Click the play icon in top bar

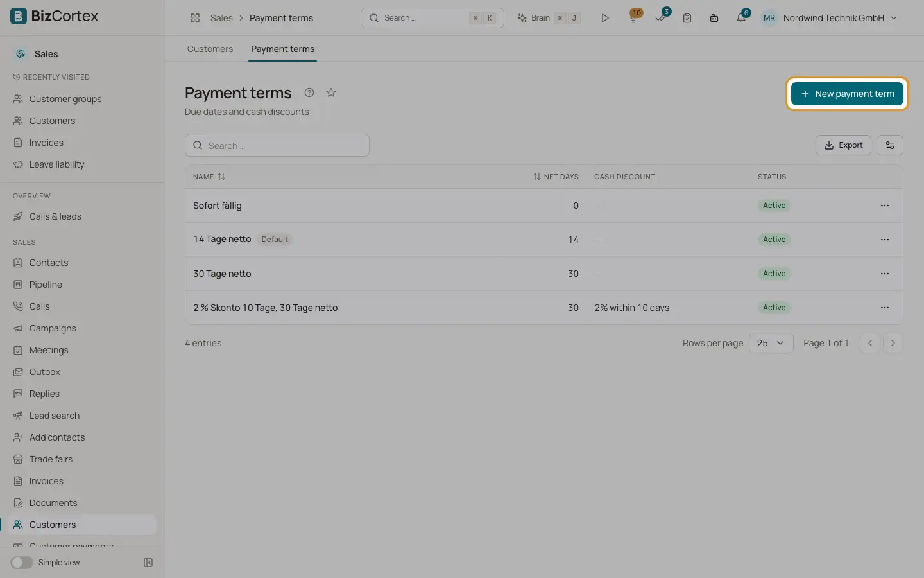tap(604, 18)
